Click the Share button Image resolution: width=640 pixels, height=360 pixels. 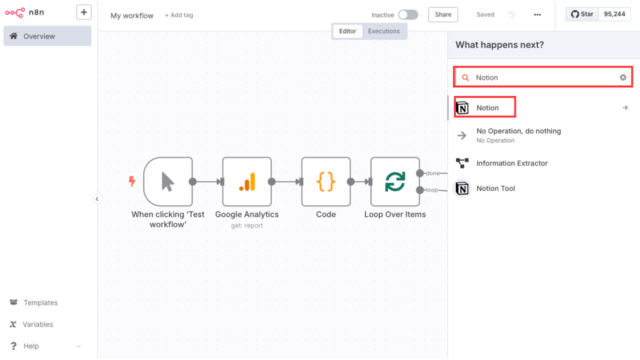tap(443, 15)
